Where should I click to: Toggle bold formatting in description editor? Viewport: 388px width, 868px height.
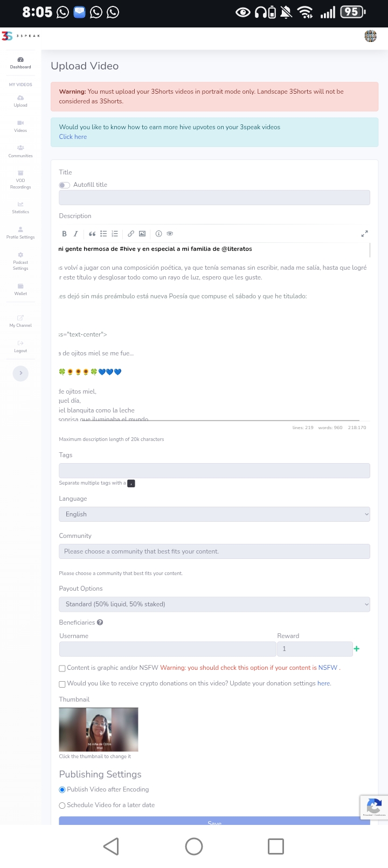pyautogui.click(x=64, y=234)
